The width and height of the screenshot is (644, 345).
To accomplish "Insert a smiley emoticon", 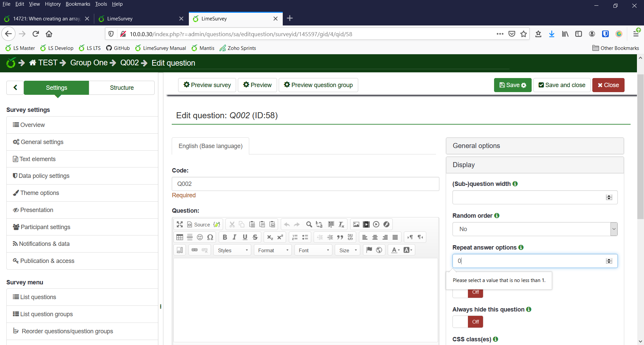I will (200, 237).
